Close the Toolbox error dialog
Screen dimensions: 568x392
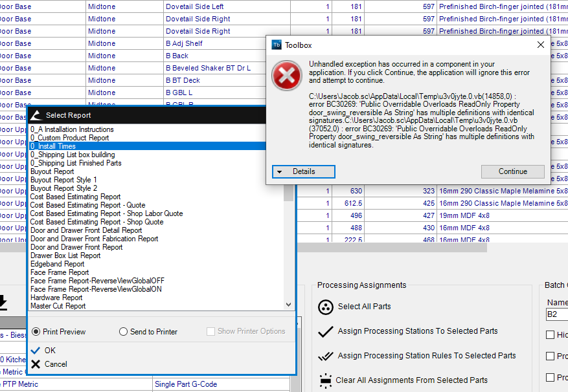click(541, 45)
